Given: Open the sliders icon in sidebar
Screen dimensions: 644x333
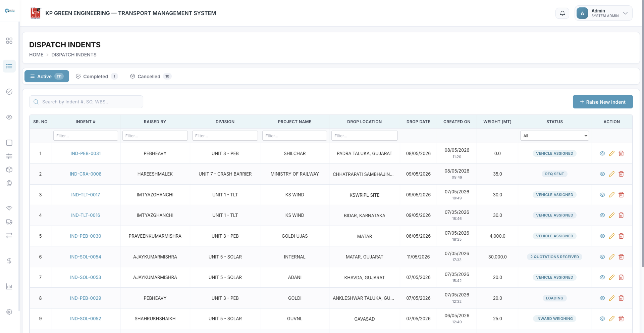Looking at the screenshot, I should point(9,156).
